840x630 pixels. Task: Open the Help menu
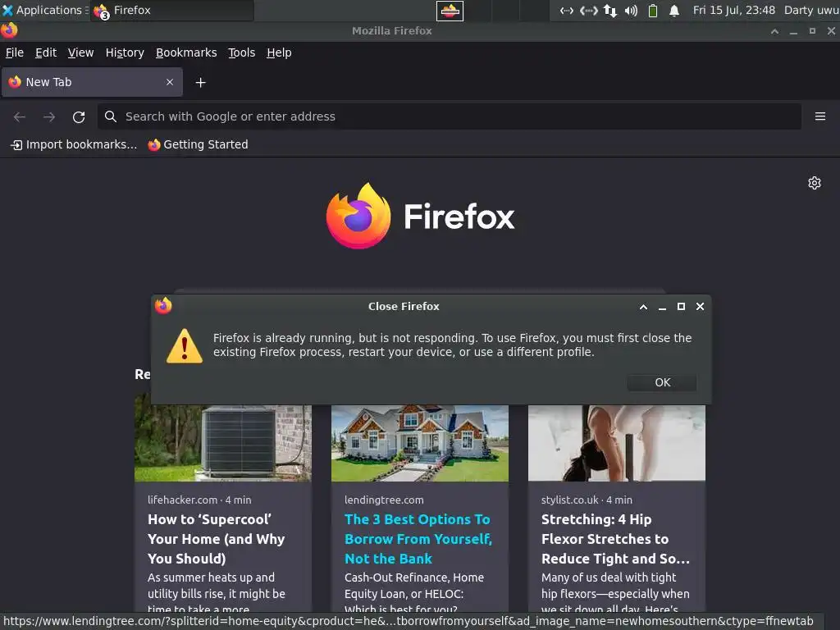click(279, 52)
